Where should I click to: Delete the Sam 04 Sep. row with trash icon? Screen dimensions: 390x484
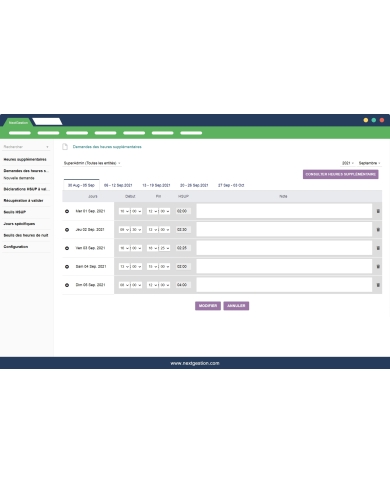coord(378,267)
